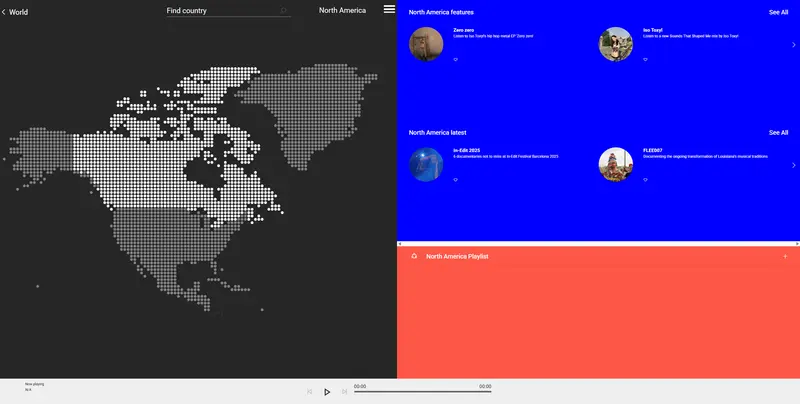Show next North America latest items

(x=793, y=165)
